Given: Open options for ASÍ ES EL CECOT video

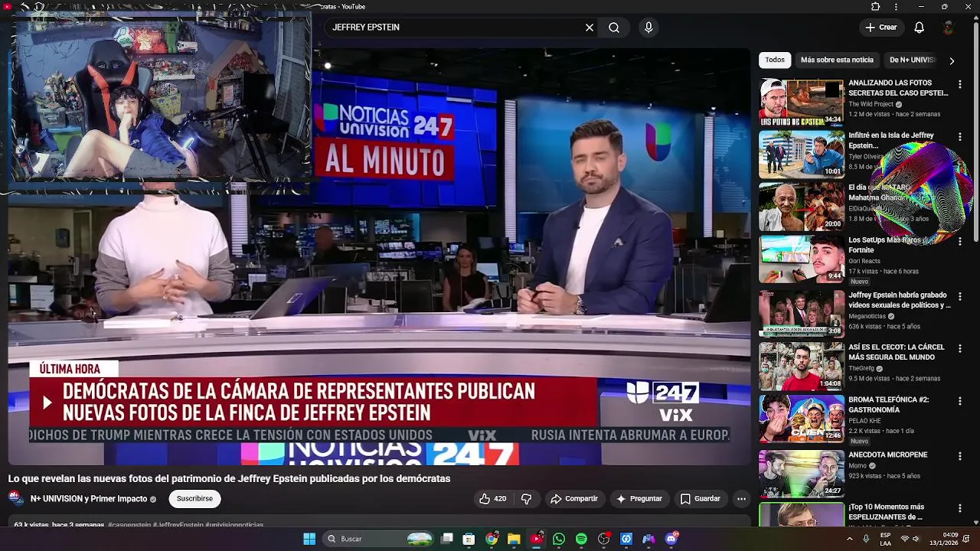Looking at the screenshot, I should 960,347.
